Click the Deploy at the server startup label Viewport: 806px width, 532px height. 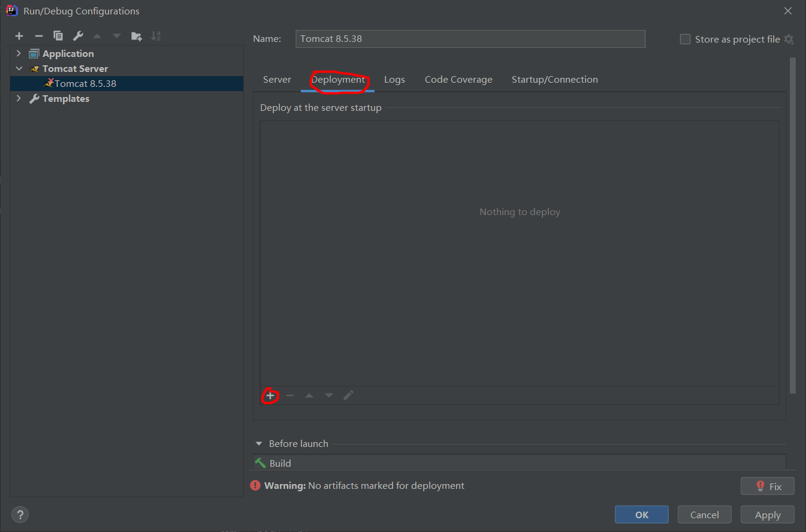(321, 108)
